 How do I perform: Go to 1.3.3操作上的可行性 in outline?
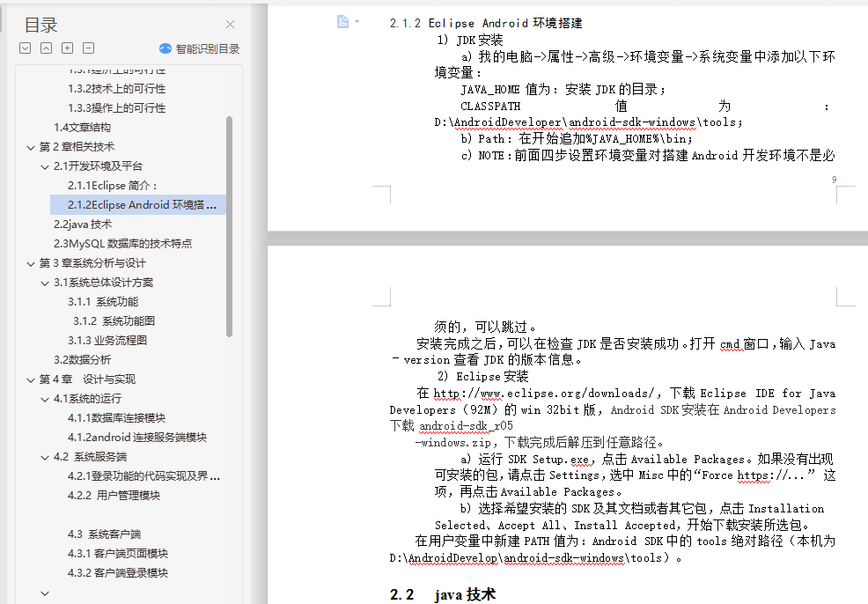117,108
